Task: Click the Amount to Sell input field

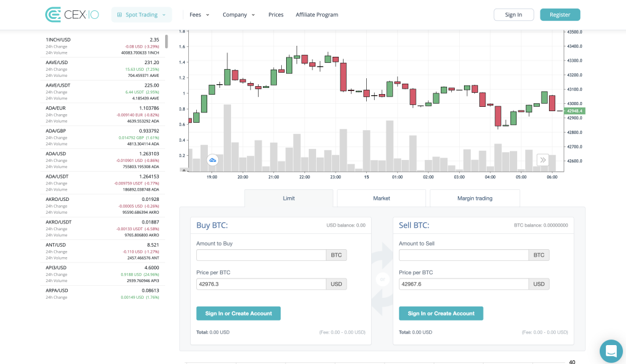Action: click(x=463, y=255)
